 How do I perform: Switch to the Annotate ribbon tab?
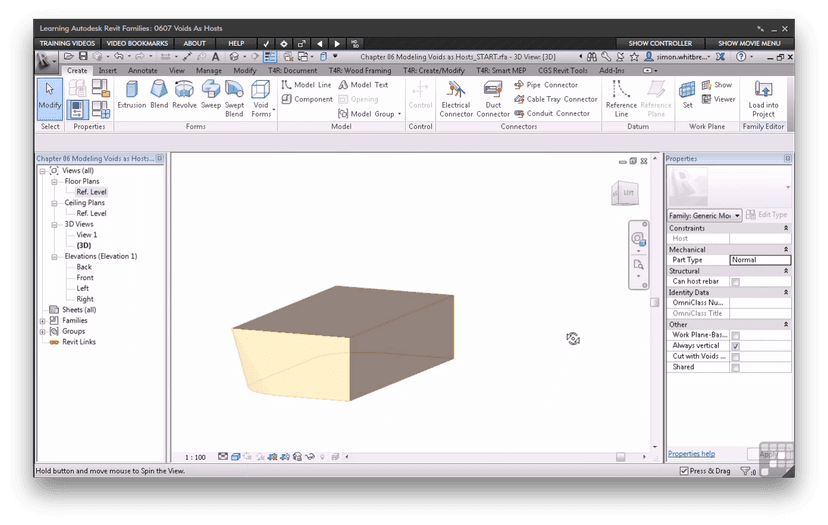(143, 70)
